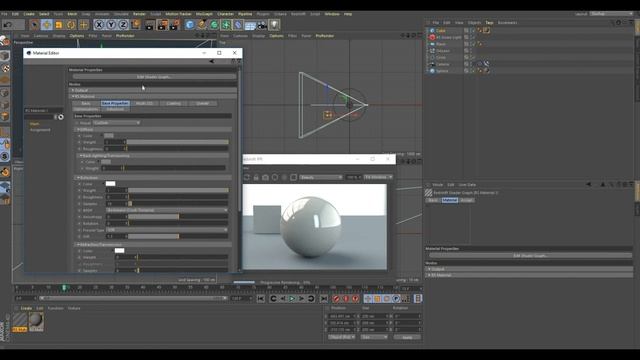Image resolution: width=640 pixels, height=360 pixels.
Task: Collapse the Reflection section
Action: pos(153,178)
